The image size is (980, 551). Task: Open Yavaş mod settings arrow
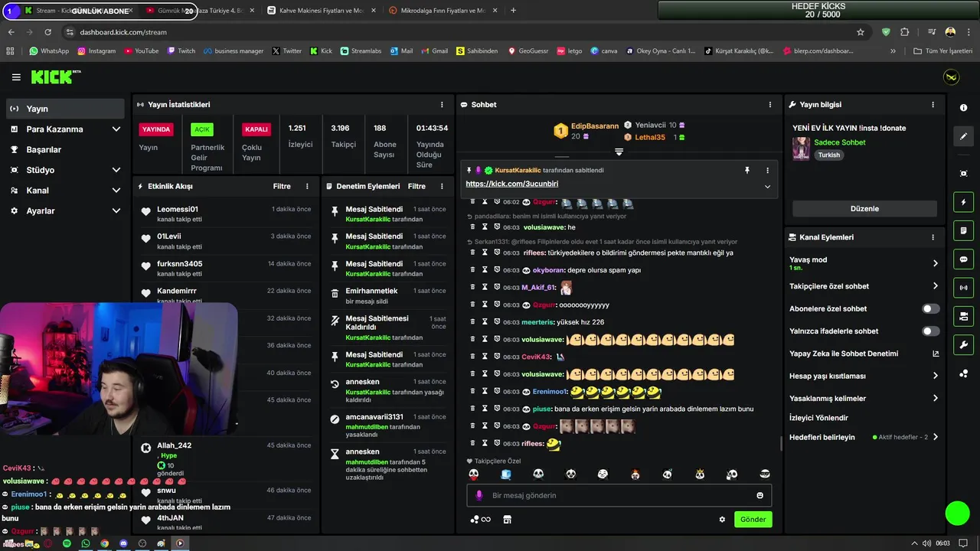click(x=935, y=263)
